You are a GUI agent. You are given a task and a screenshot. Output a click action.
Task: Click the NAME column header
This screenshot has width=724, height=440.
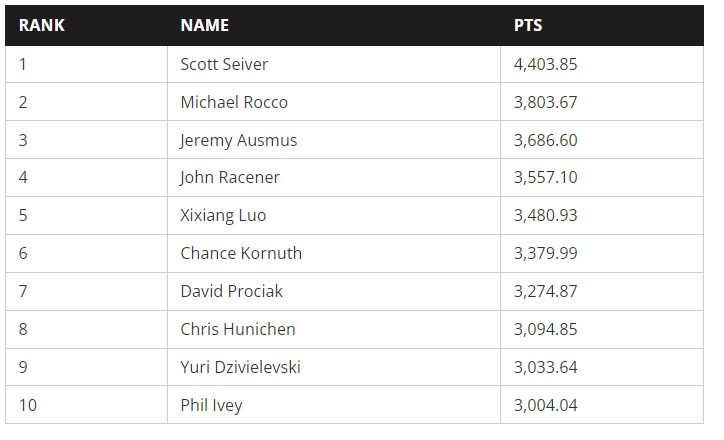coord(204,26)
